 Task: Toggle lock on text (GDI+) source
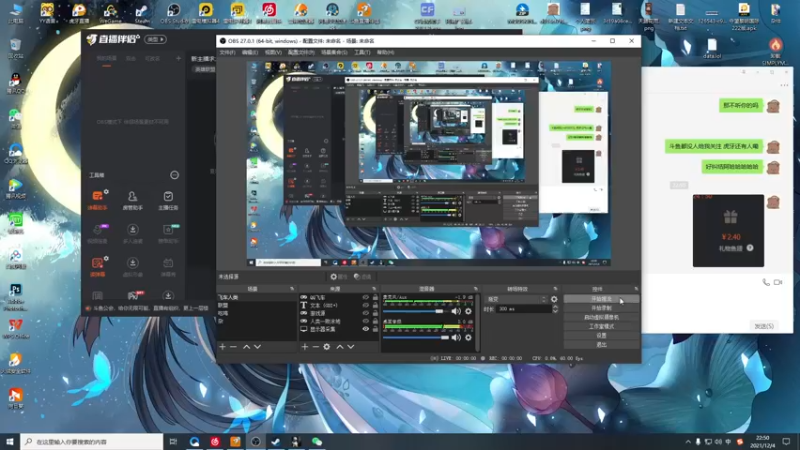point(375,305)
